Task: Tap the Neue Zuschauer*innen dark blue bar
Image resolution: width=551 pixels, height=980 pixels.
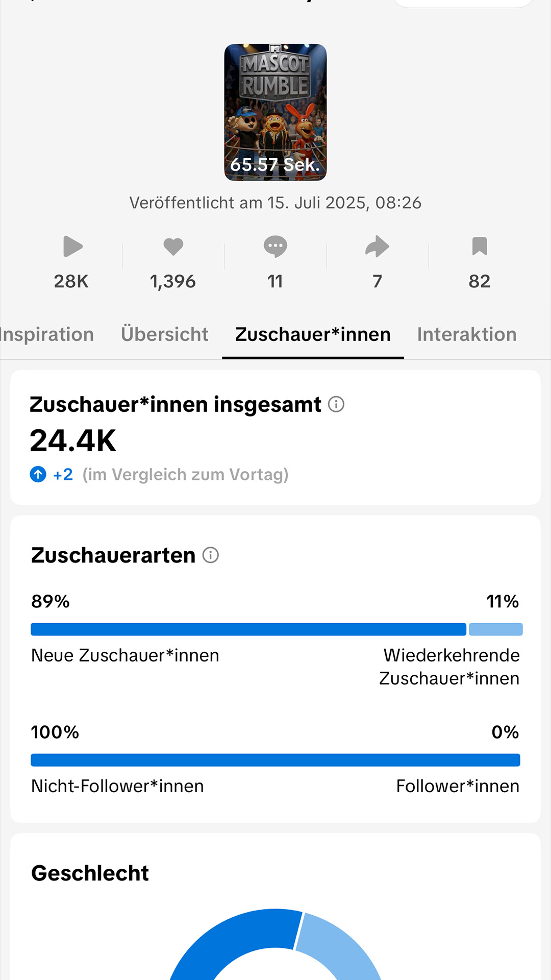Action: [248, 629]
